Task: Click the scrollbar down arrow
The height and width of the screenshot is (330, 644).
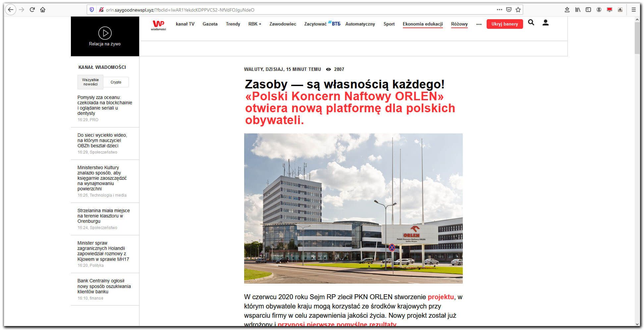Action: (x=637, y=324)
